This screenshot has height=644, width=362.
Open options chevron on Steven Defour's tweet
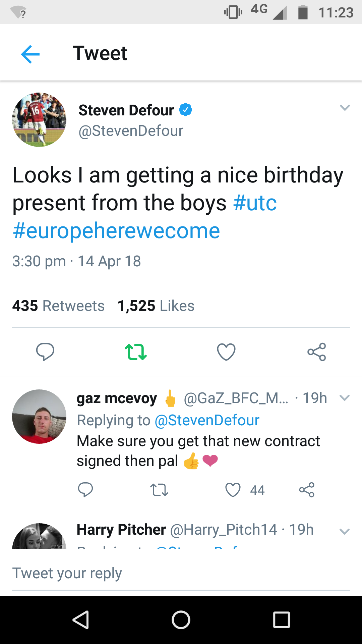tap(345, 108)
